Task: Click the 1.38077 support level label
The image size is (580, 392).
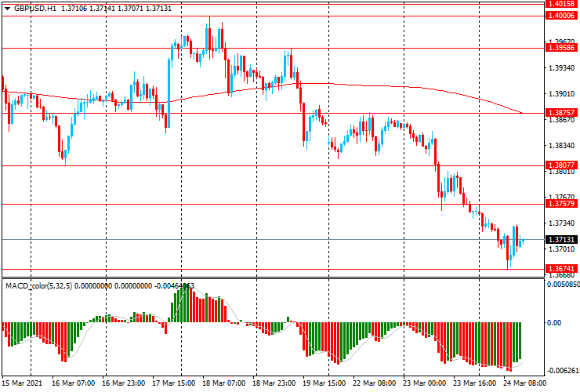Action: tap(561, 165)
